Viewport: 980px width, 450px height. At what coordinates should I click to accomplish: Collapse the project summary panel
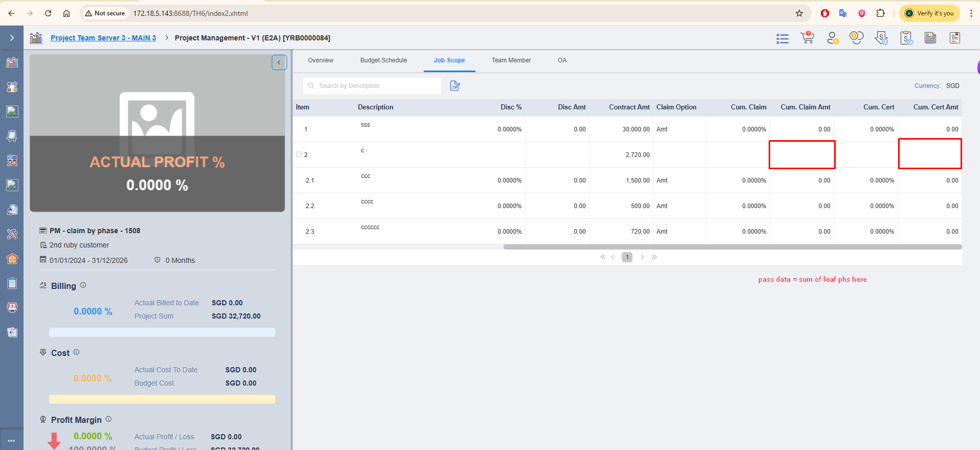[279, 62]
